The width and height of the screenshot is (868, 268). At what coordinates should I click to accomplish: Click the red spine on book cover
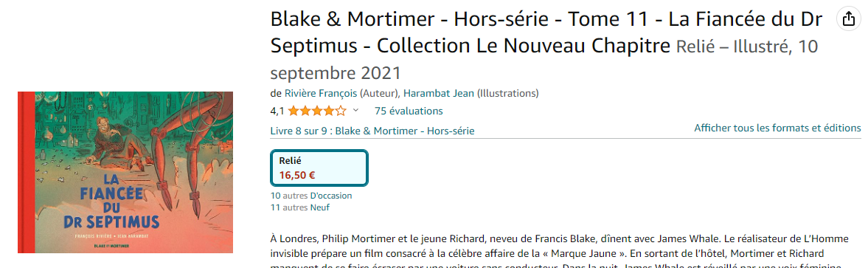[27, 172]
